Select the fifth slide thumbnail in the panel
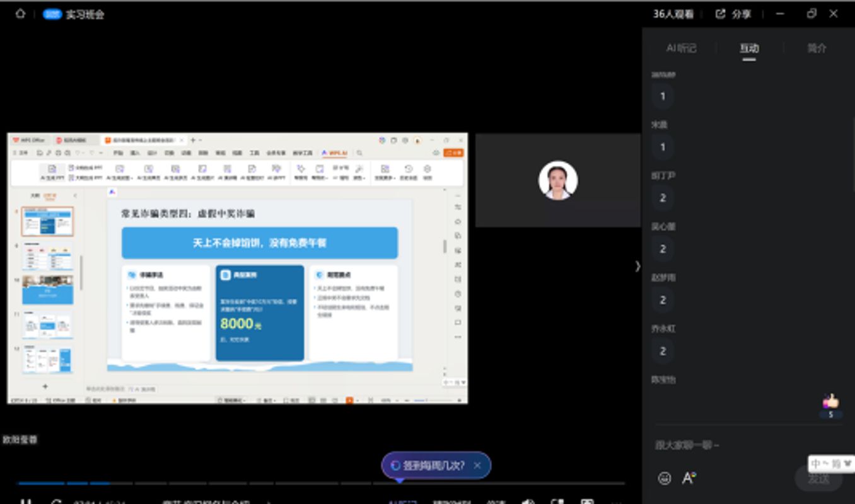Screen dimensions: 855x504 (x=47, y=359)
